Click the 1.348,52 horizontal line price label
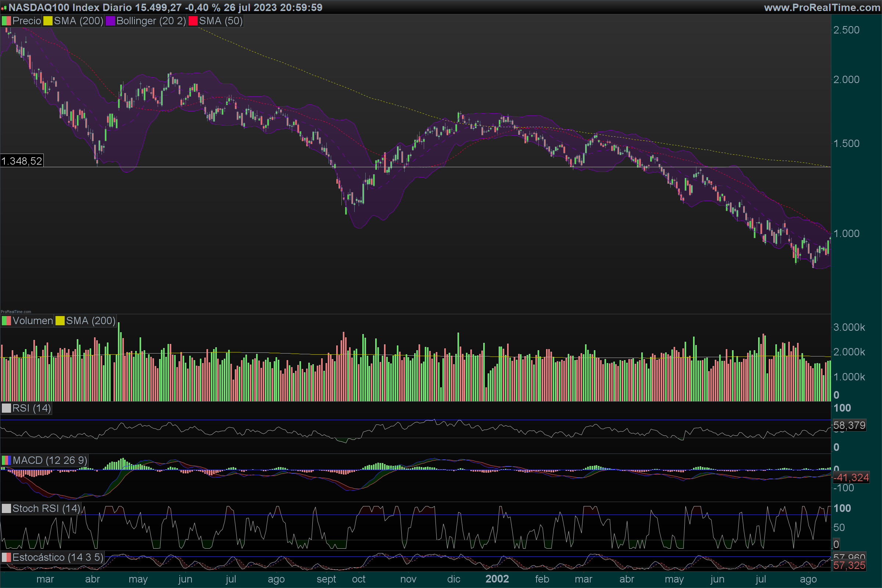This screenshot has height=588, width=882. click(22, 161)
